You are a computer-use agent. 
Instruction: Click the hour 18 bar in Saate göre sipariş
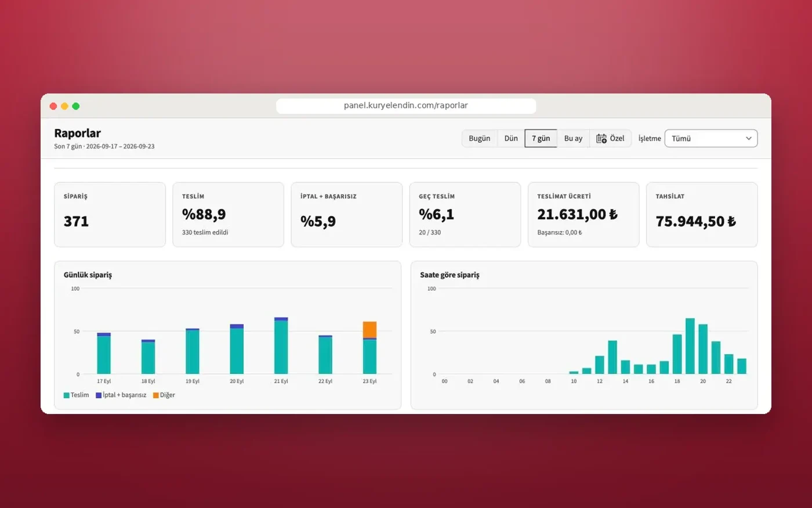[677, 354]
